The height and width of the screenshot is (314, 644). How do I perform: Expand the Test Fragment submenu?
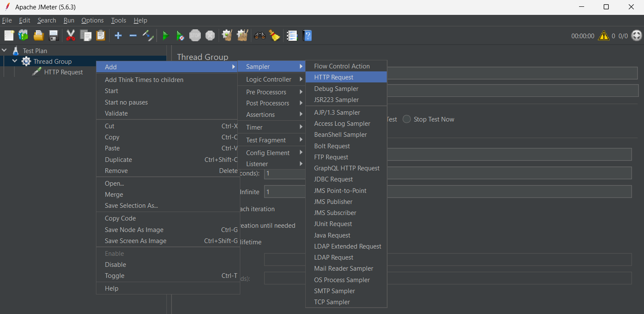click(x=271, y=140)
